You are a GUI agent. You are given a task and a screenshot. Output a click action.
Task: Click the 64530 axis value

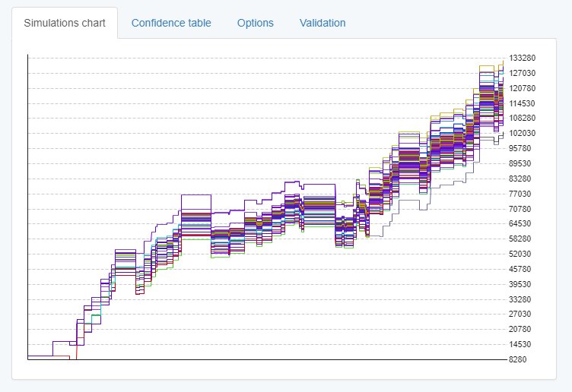520,223
